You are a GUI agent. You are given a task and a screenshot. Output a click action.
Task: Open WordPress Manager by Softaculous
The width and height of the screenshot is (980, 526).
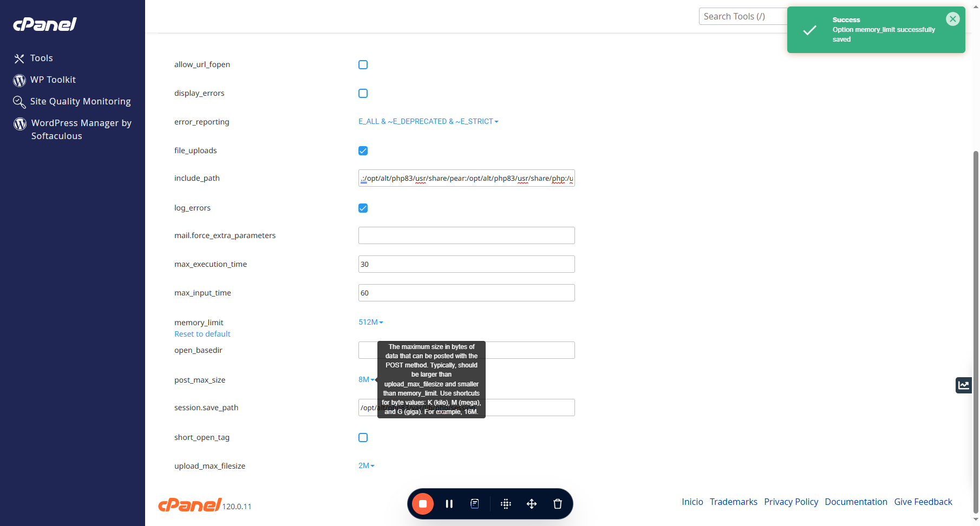[x=81, y=130]
